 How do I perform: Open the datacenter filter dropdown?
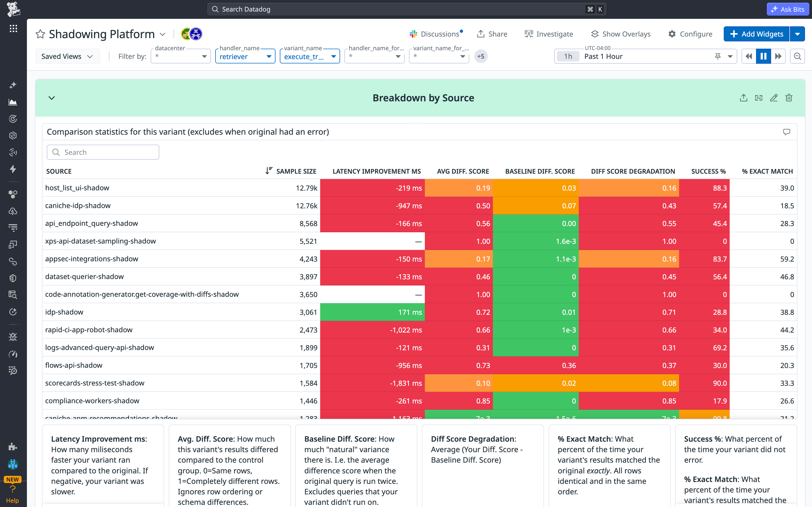pos(181,56)
